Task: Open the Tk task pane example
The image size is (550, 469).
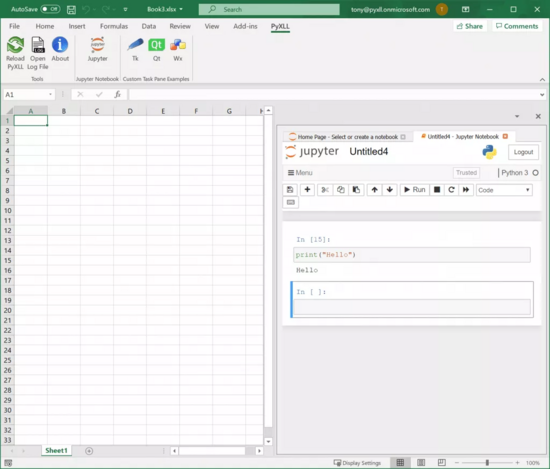Action: 135,49
